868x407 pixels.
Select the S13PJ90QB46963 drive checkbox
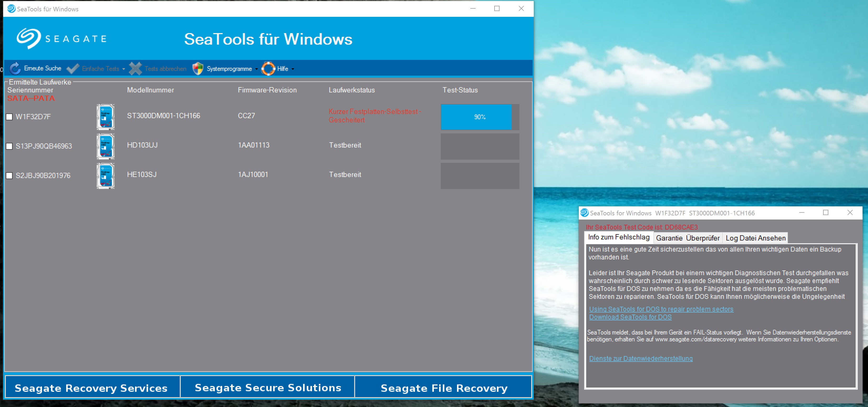pos(9,146)
